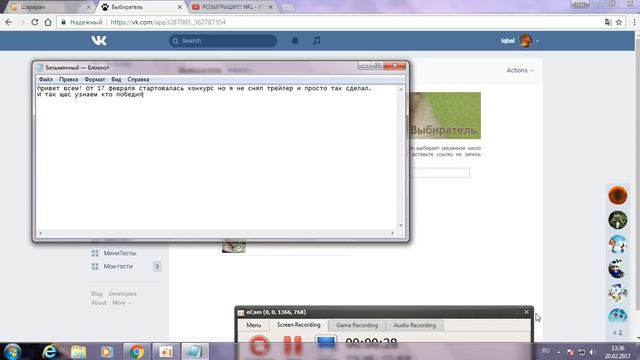Open the Chrome home page icon
The height and width of the screenshot is (360, 640).
pyautogui.click(x=48, y=22)
